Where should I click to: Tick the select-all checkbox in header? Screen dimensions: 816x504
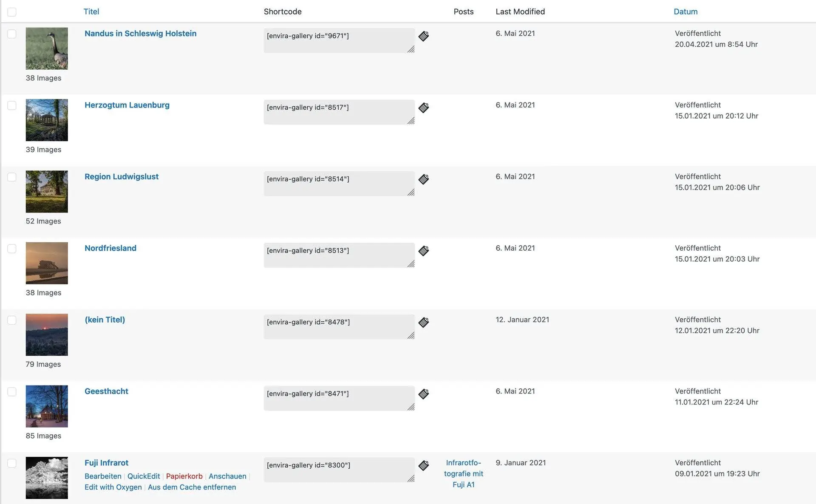12,12
